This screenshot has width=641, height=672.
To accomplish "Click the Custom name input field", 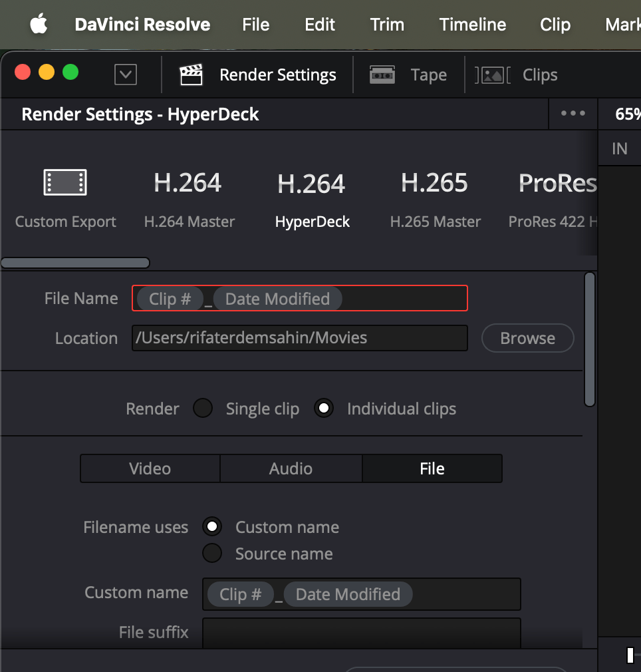I will pyautogui.click(x=361, y=594).
